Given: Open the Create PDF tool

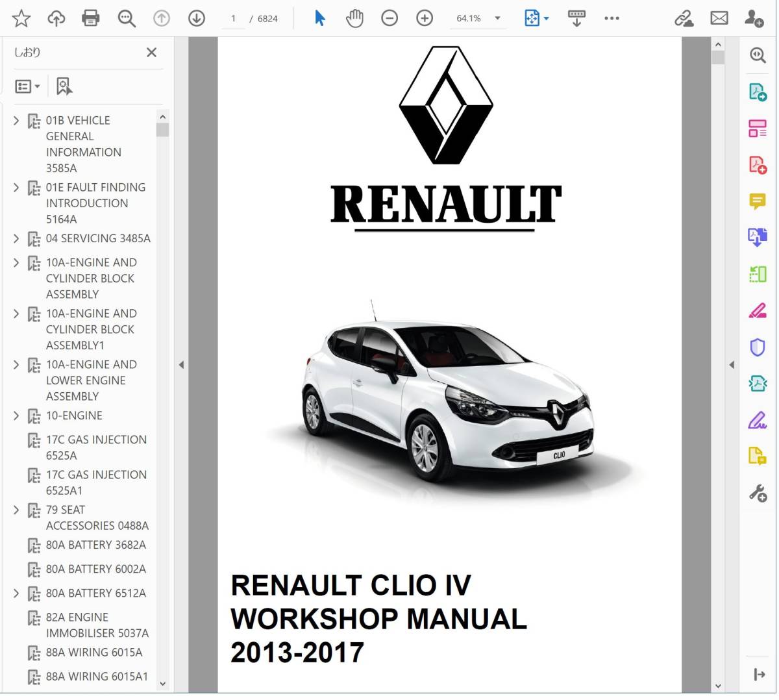Looking at the screenshot, I should (758, 164).
